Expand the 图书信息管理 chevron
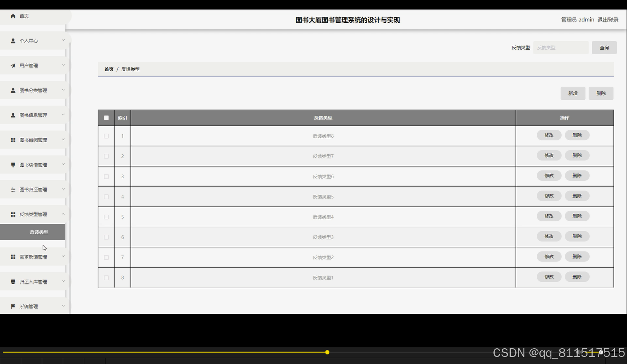 click(x=63, y=115)
